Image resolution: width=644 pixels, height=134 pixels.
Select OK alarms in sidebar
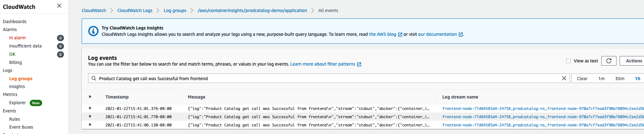click(12, 54)
